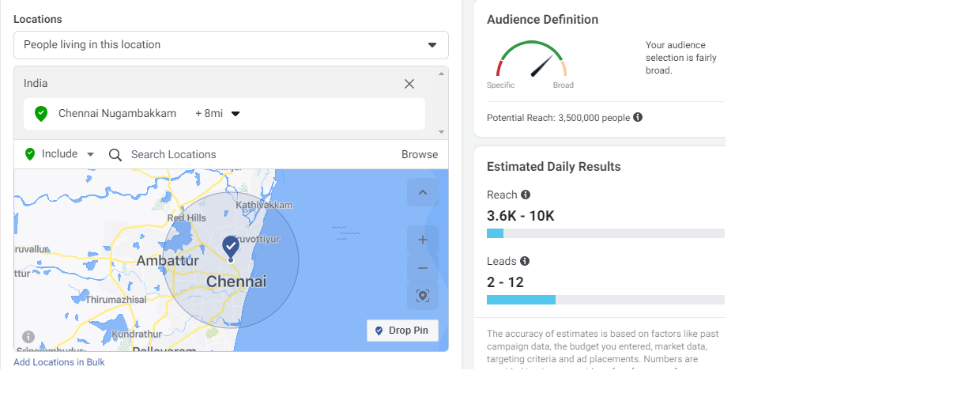Viewport: 980px width, 416px height.
Task: Click the green shield beside Chennai Nugambakkam
Action: [x=41, y=114]
